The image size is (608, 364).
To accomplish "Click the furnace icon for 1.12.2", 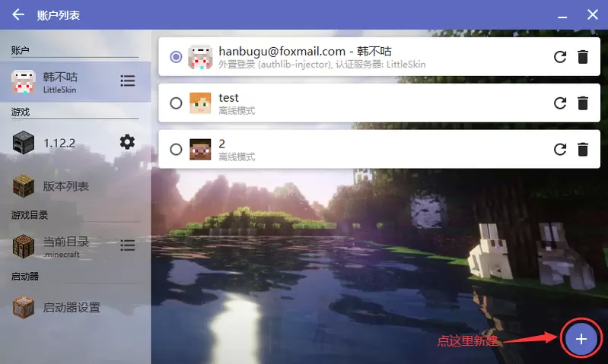I will 24,143.
